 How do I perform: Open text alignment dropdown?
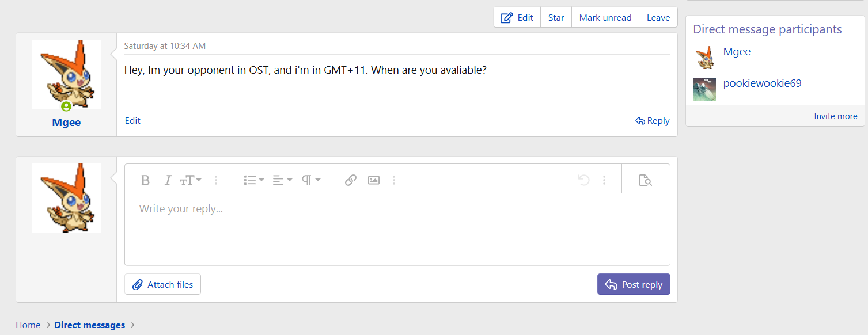click(x=282, y=180)
